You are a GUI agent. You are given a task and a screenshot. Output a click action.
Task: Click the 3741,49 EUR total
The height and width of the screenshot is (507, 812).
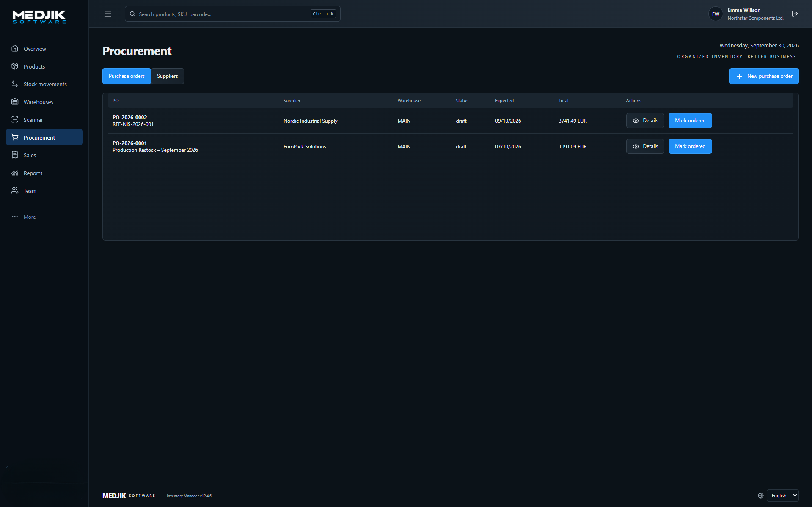(573, 121)
